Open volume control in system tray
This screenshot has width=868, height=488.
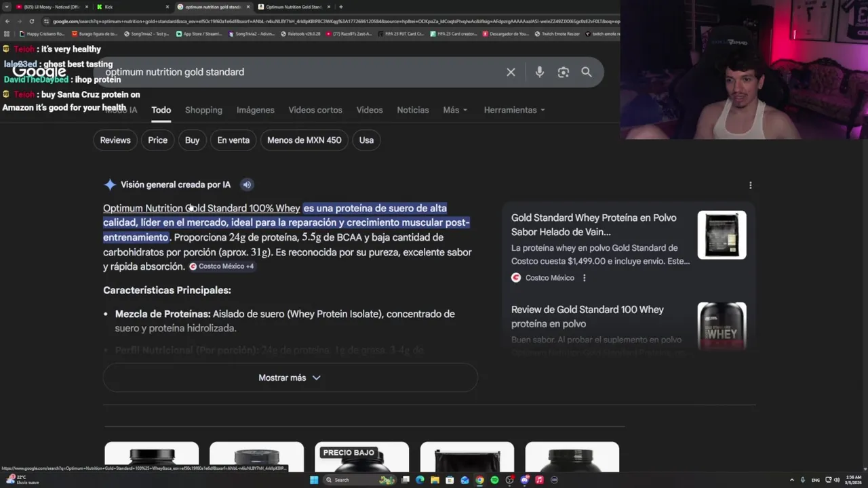coord(837,480)
